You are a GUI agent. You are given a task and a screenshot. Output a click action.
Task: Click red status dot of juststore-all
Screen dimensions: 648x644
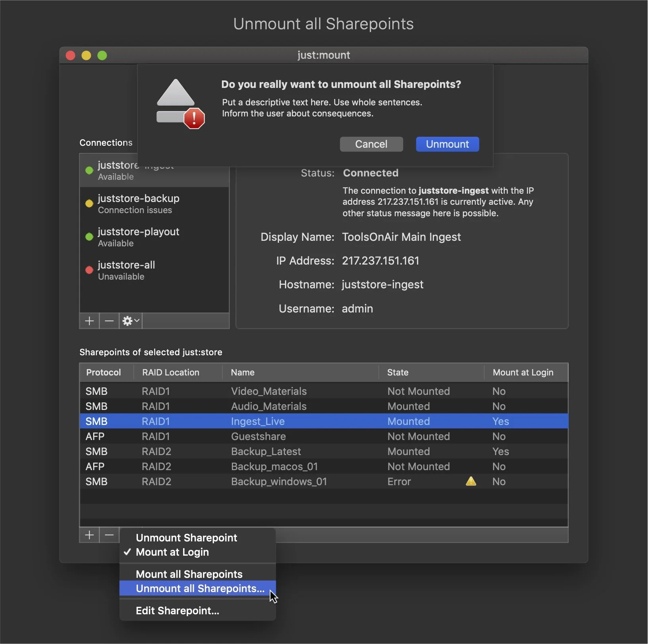click(89, 270)
